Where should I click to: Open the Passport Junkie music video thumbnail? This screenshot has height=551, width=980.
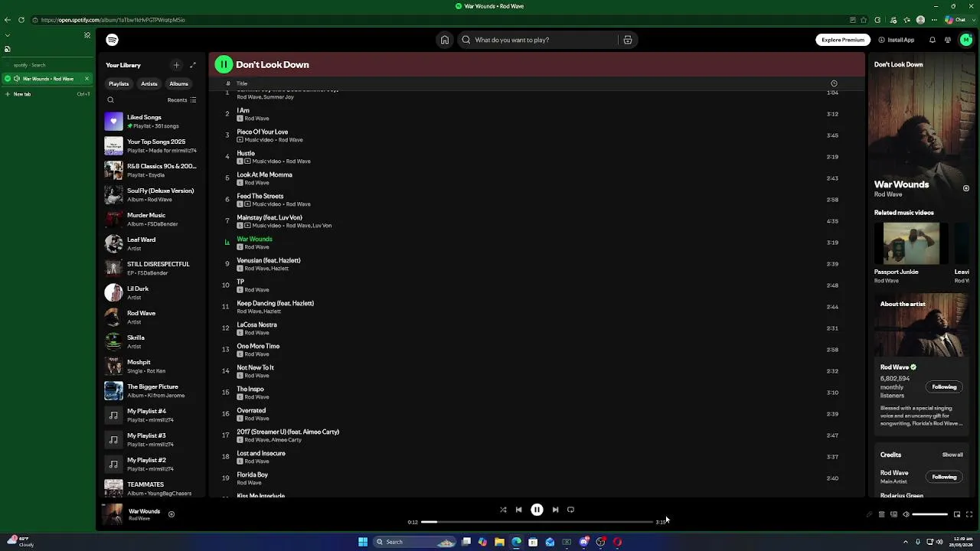911,243
